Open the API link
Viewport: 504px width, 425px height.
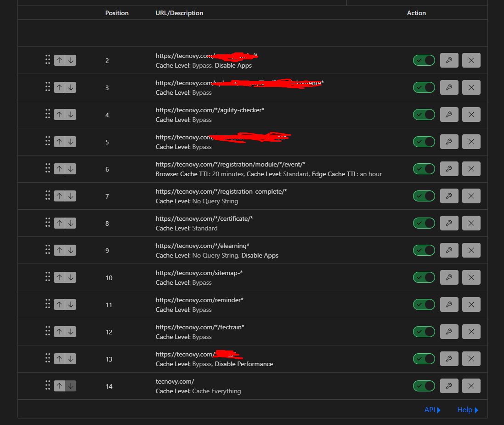(x=432, y=409)
